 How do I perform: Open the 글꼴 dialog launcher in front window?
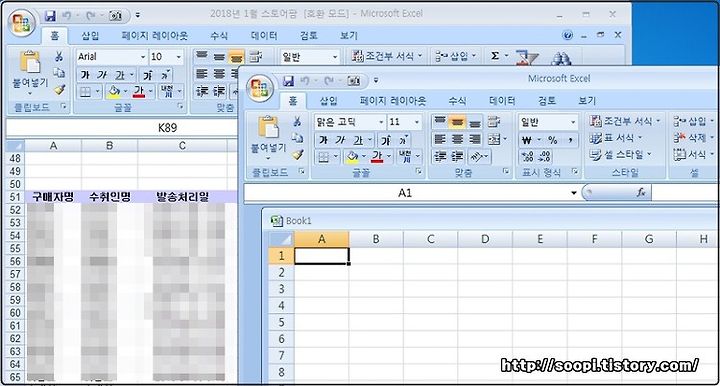(x=418, y=171)
